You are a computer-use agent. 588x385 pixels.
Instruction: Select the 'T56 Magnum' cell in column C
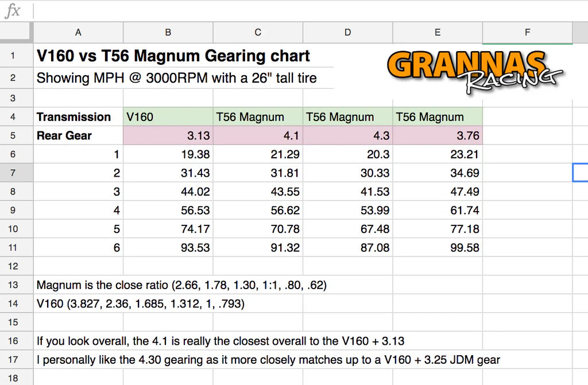258,116
